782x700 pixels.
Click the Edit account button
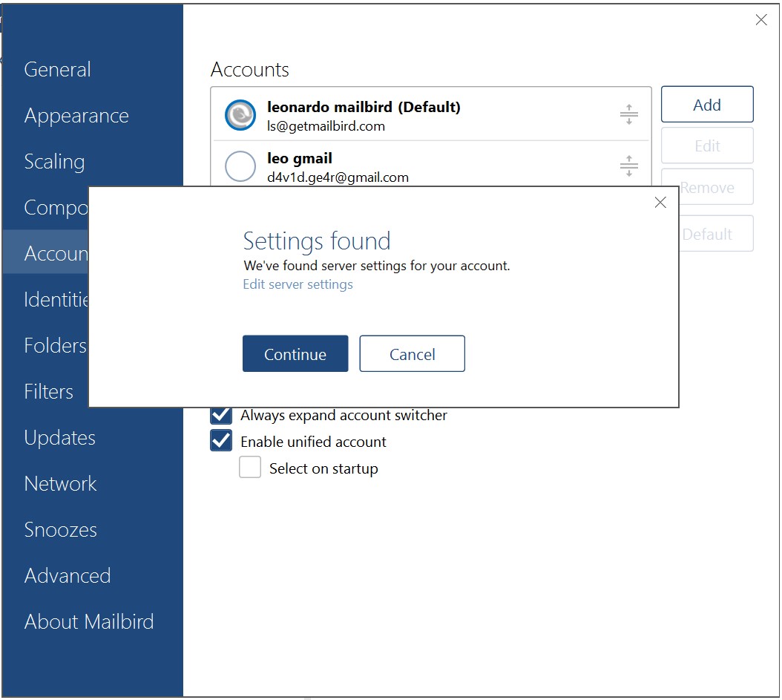[707, 145]
